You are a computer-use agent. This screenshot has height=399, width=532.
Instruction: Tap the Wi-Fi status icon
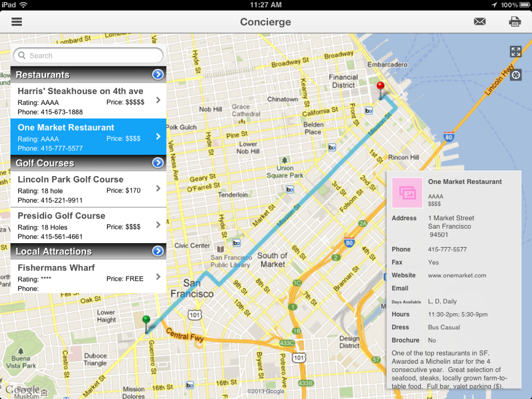coord(23,5)
